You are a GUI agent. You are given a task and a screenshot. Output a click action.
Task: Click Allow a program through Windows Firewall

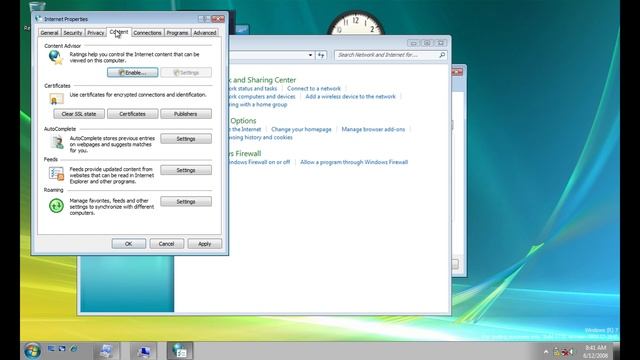[354, 162]
